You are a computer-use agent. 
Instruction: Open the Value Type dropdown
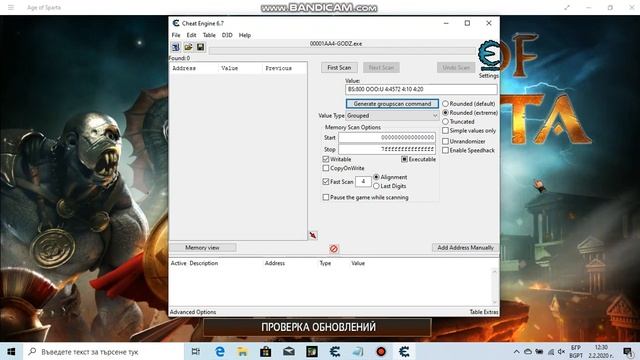(392, 116)
